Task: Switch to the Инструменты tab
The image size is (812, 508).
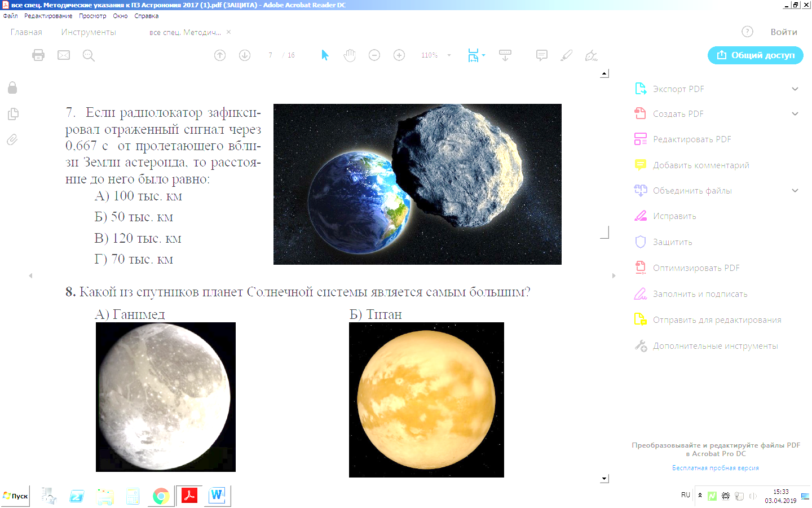Action: [x=89, y=32]
